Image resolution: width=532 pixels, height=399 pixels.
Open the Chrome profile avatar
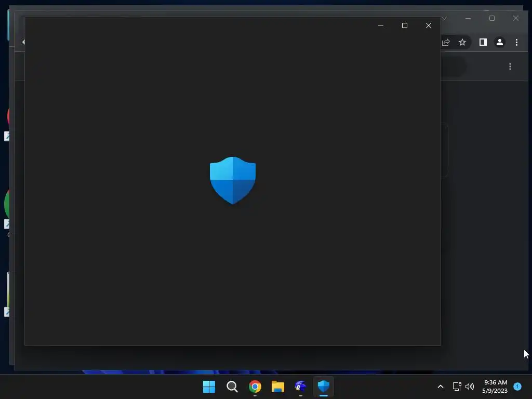point(499,42)
